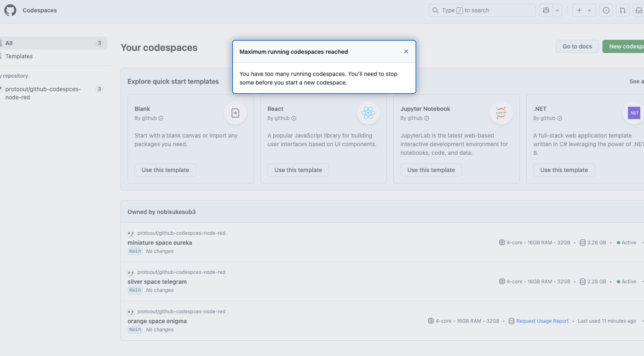Screen dimensions: 644x356
Task: Use the Jupyter Notebook template
Action: [431, 170]
